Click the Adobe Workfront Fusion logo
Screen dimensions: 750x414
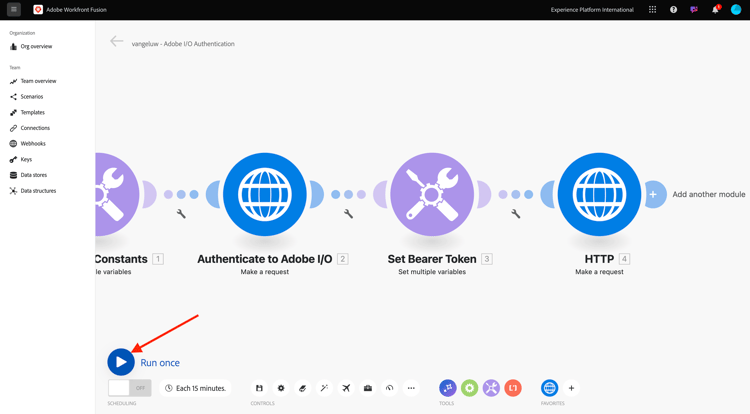point(38,10)
